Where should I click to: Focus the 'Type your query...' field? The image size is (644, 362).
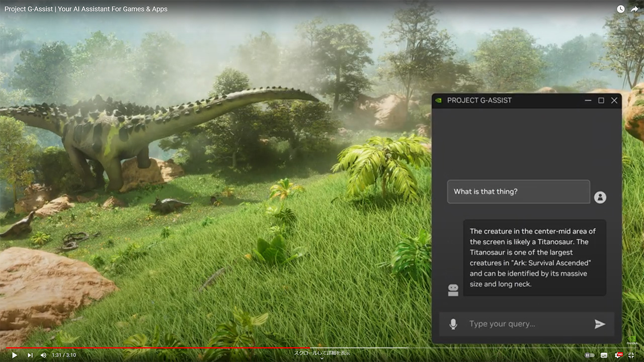(527, 324)
